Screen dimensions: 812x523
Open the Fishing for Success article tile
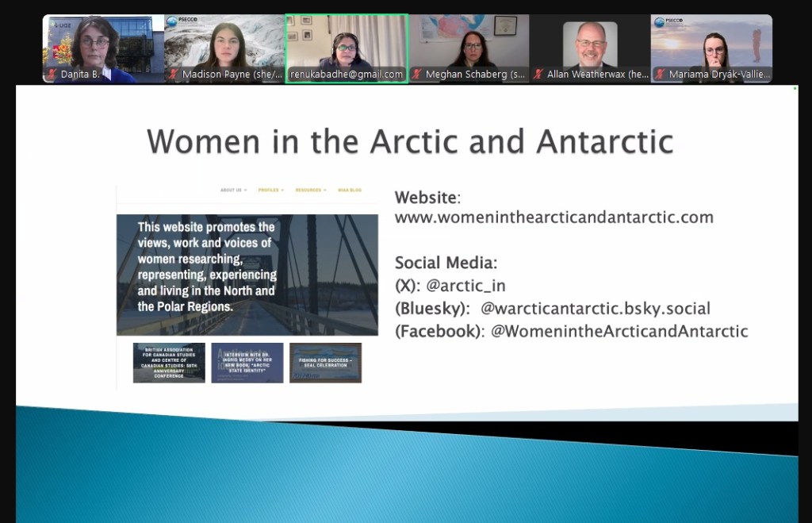tap(325, 363)
